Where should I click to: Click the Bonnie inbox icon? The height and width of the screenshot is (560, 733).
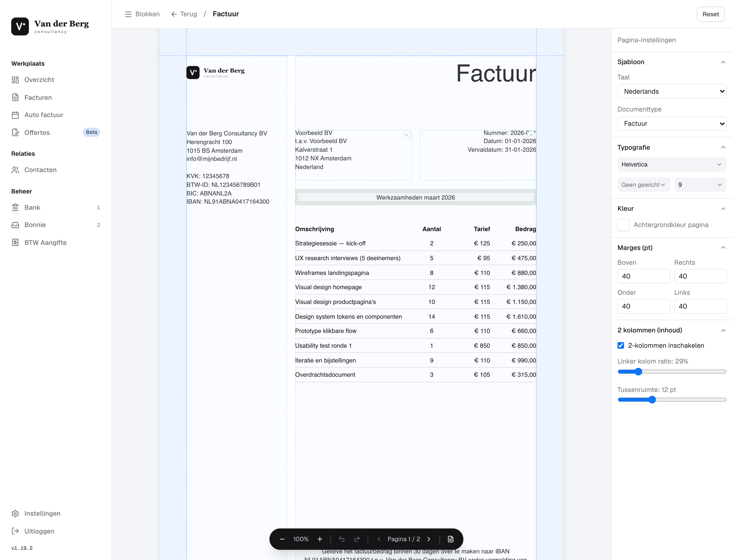point(15,225)
